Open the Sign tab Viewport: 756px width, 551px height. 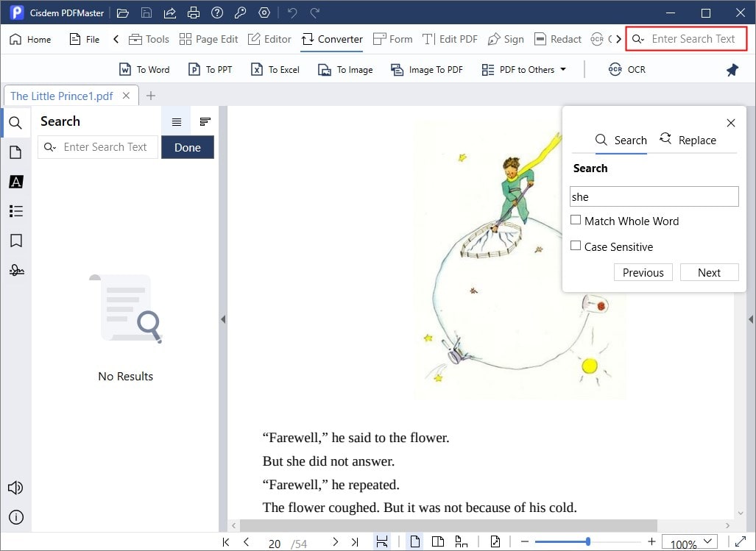(x=506, y=39)
